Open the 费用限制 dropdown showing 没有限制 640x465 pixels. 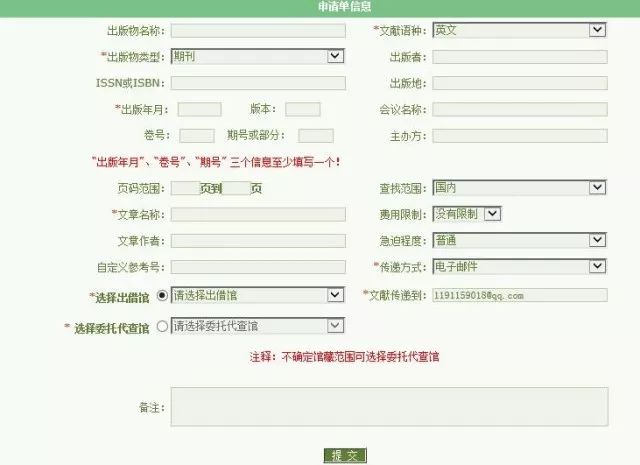point(467,214)
